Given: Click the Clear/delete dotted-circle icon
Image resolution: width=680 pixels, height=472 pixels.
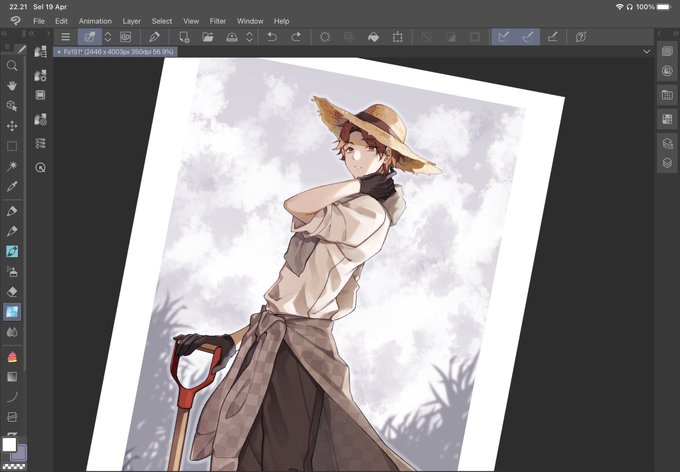Looking at the screenshot, I should coord(325,37).
